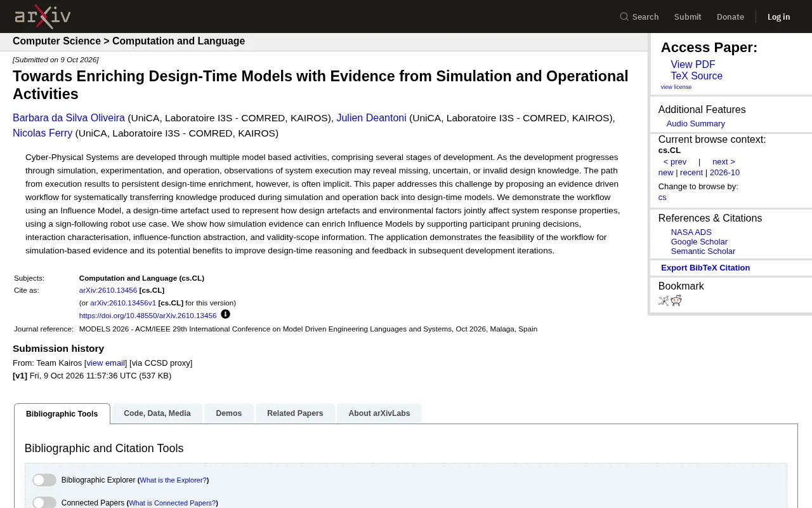Open the Demos tab

tap(229, 413)
